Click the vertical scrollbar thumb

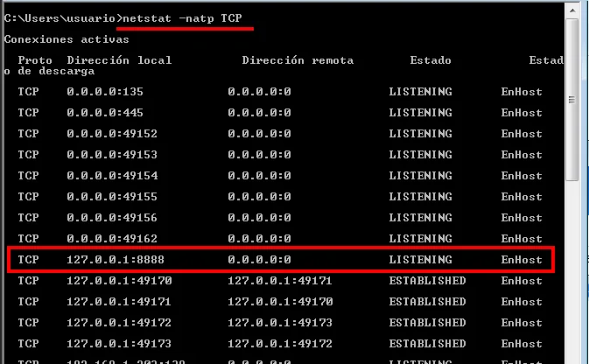[572, 100]
